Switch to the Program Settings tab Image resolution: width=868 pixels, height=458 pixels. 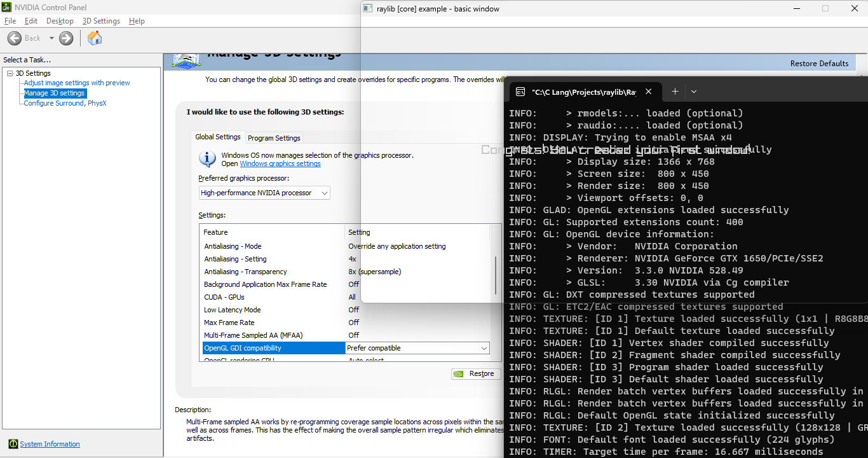(274, 137)
